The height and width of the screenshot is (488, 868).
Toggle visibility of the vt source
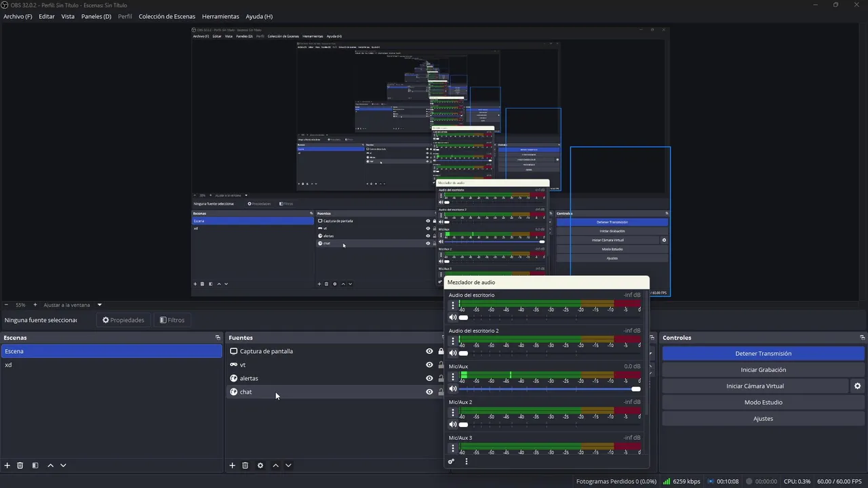coord(429,365)
